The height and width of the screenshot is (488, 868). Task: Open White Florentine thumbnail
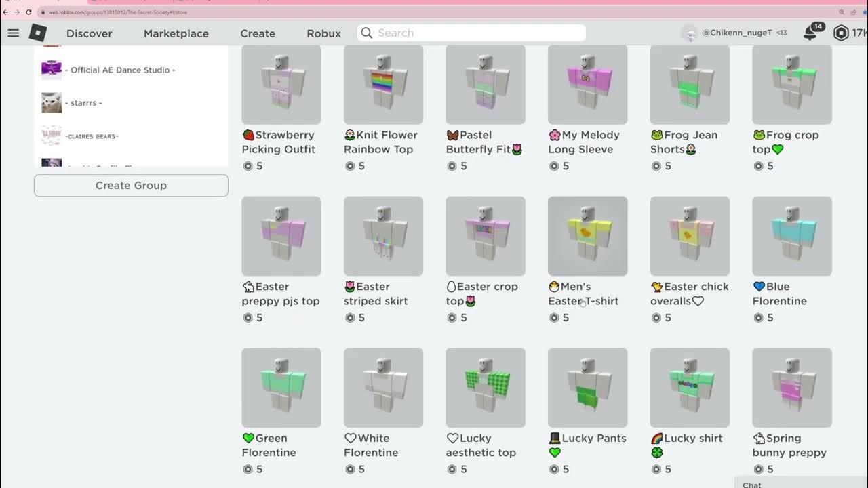(x=384, y=388)
